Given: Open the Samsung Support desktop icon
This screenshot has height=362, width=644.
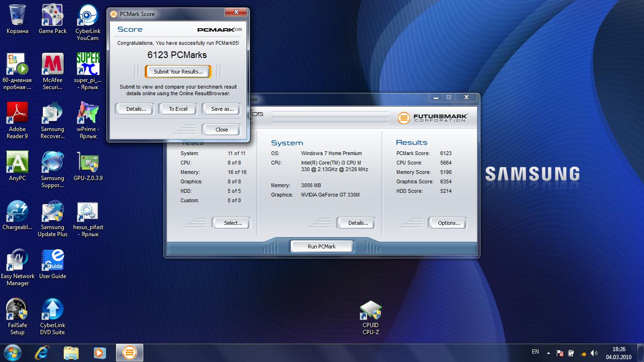Looking at the screenshot, I should 52,169.
